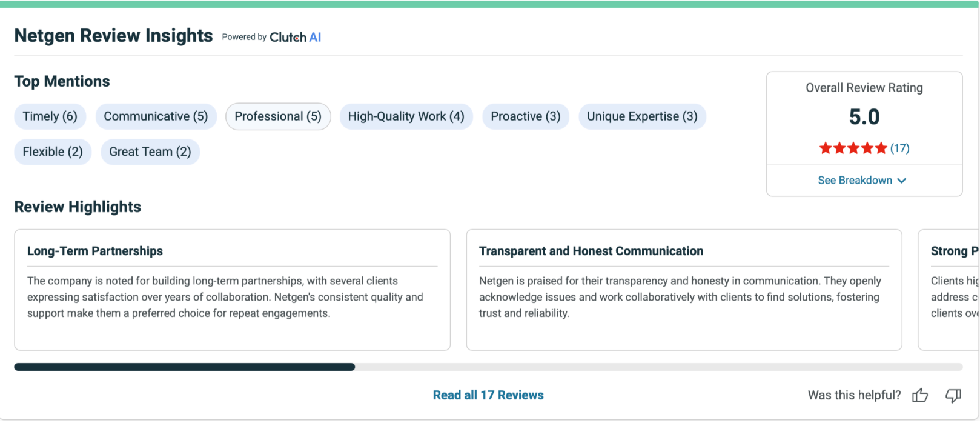980x423 pixels.
Task: Click the thumbs up helpful icon
Action: [x=920, y=396]
